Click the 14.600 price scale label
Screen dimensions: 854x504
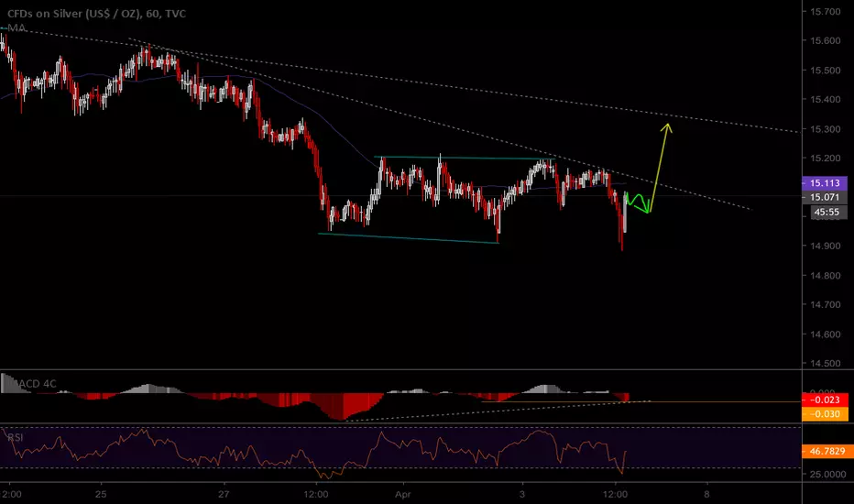825,334
